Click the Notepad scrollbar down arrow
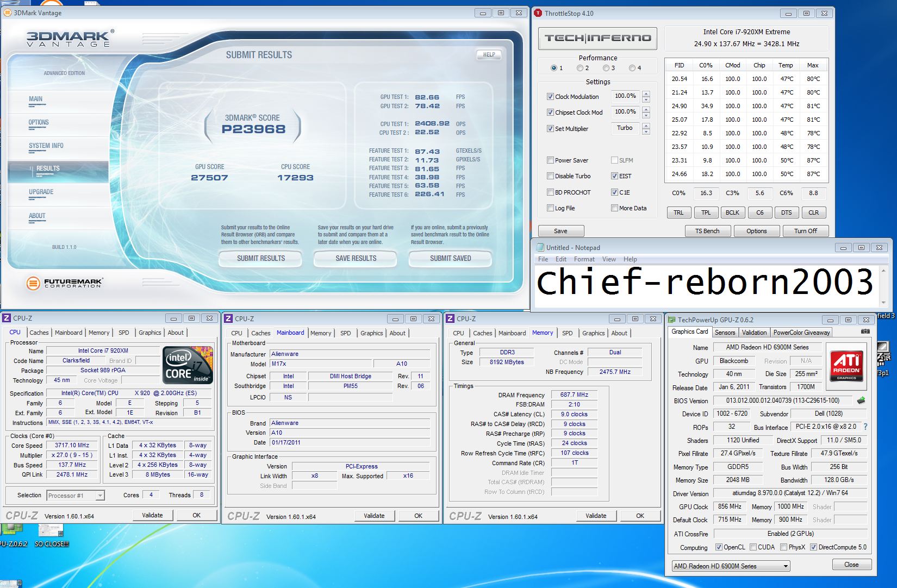Viewport: 897px width, 588px height. pyautogui.click(x=883, y=303)
